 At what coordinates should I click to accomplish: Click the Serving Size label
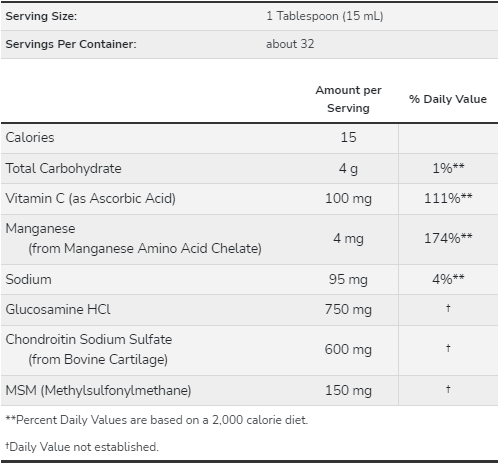(41, 16)
